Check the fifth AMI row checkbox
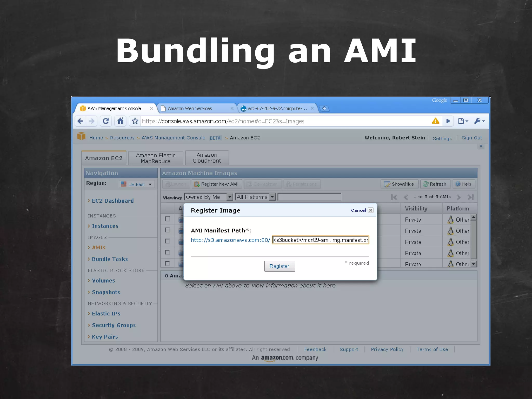The height and width of the screenshot is (399, 532). point(167,263)
